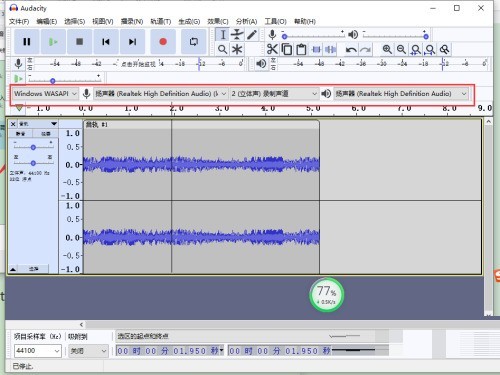The image size is (500, 375).
Task: Click the Redo arrow icon
Action: coord(365,50)
